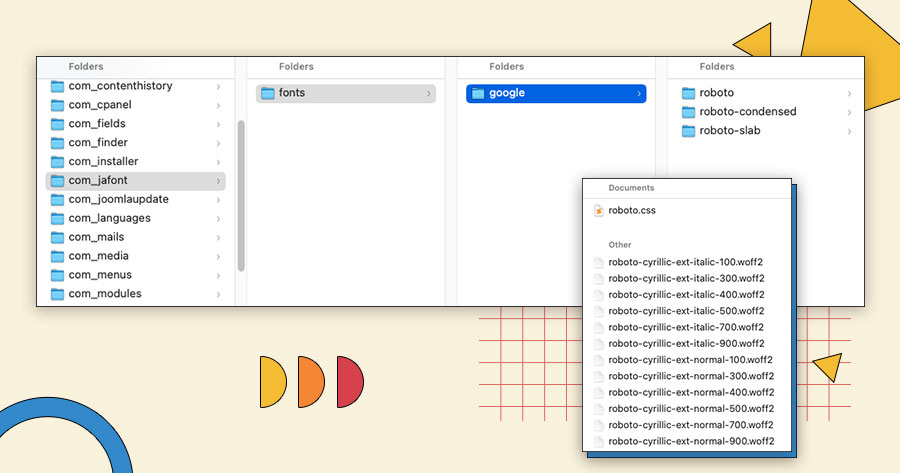Viewport: 900px width, 473px height.
Task: Click the com_joomlaupdate folder icon
Action: click(x=57, y=200)
